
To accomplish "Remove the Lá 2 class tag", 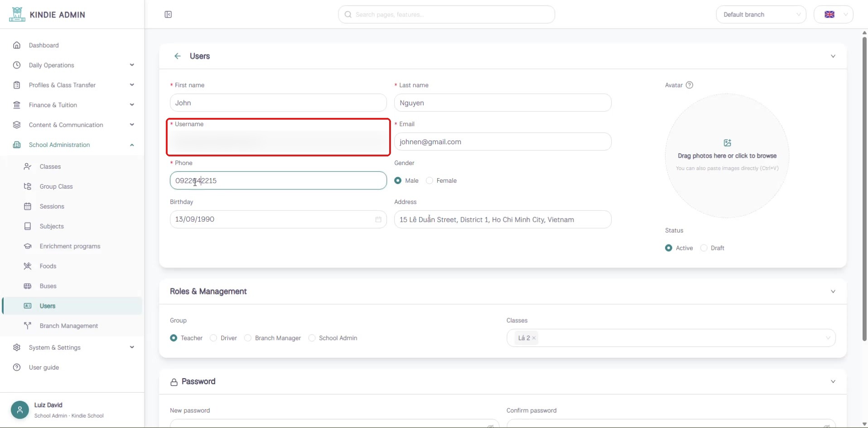I will click(534, 338).
